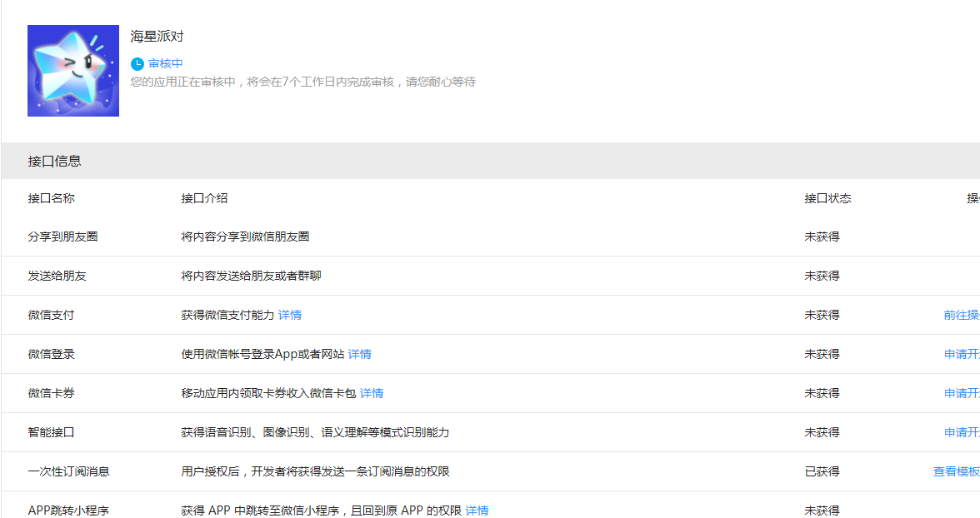Click 已获得 status of 一次性订阅消息
The image size is (980, 518).
coord(822,471)
